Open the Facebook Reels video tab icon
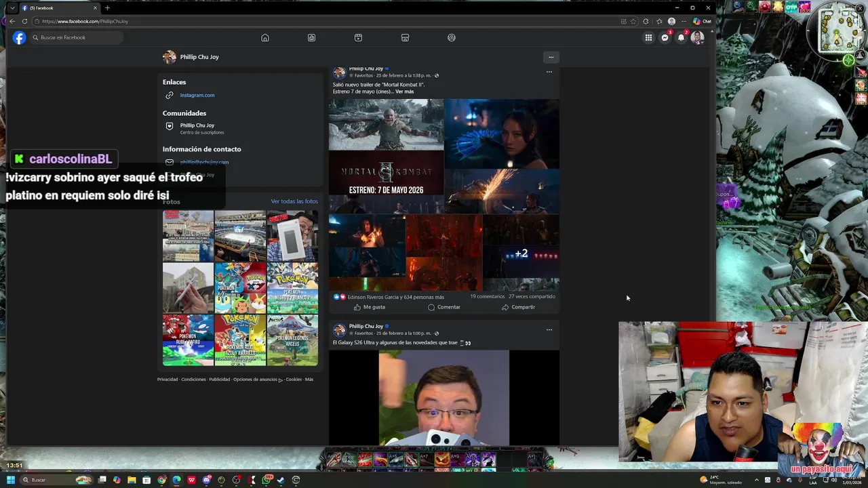This screenshot has width=868, height=488. (x=358, y=37)
